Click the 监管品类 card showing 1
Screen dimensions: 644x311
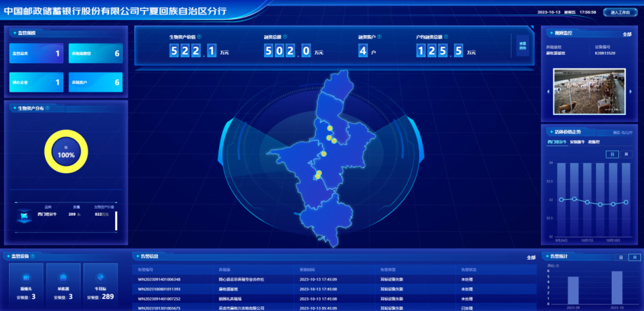[36, 54]
